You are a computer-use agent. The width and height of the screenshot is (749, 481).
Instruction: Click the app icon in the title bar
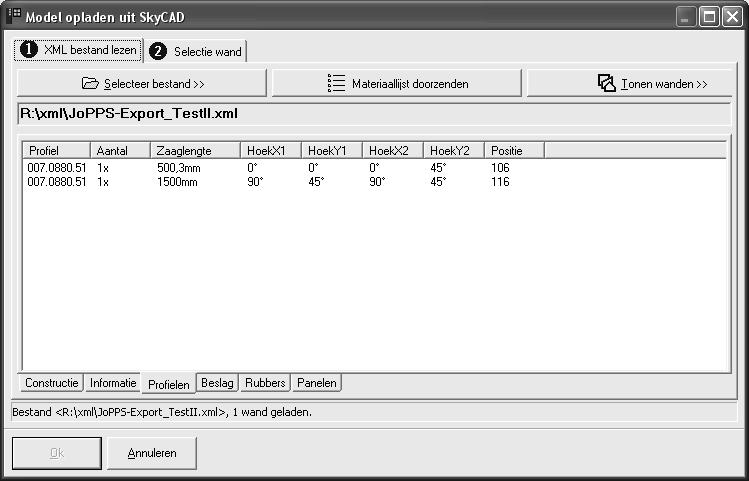[x=14, y=15]
